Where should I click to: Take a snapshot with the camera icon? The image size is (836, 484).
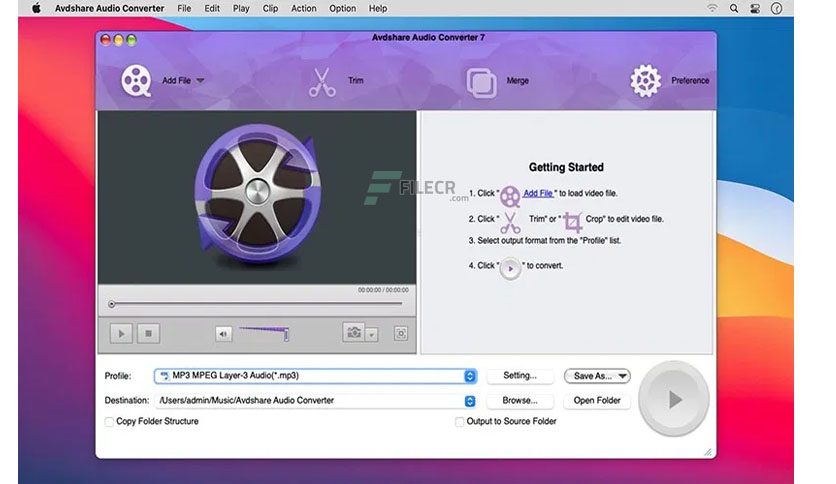coord(353,333)
